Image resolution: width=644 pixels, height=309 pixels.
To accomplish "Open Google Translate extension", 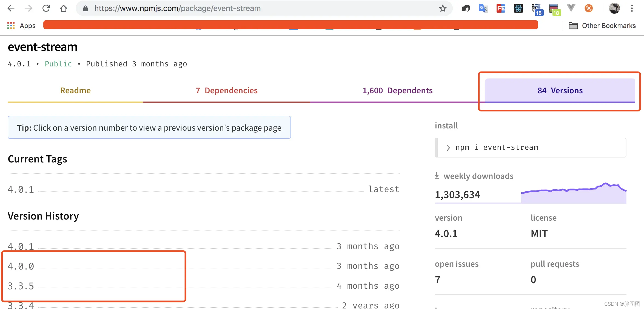I will click(x=483, y=8).
